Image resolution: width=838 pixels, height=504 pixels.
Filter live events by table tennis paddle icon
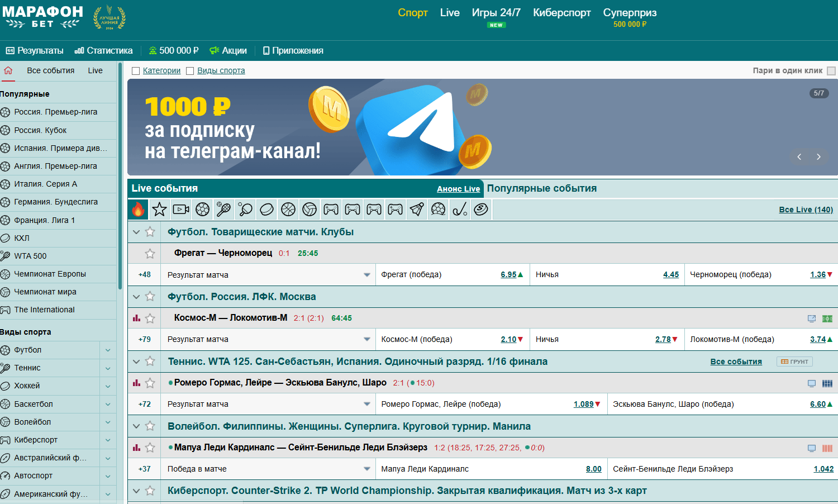click(245, 209)
